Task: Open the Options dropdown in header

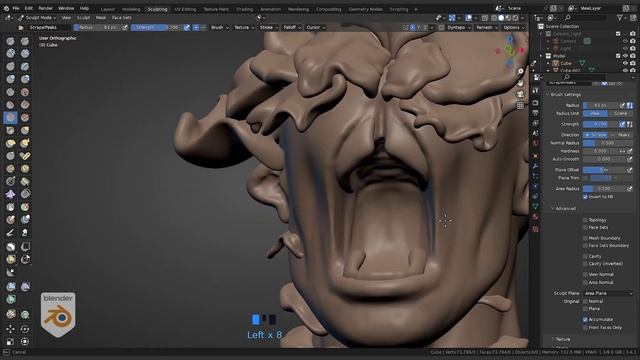Action: pyautogui.click(x=513, y=27)
